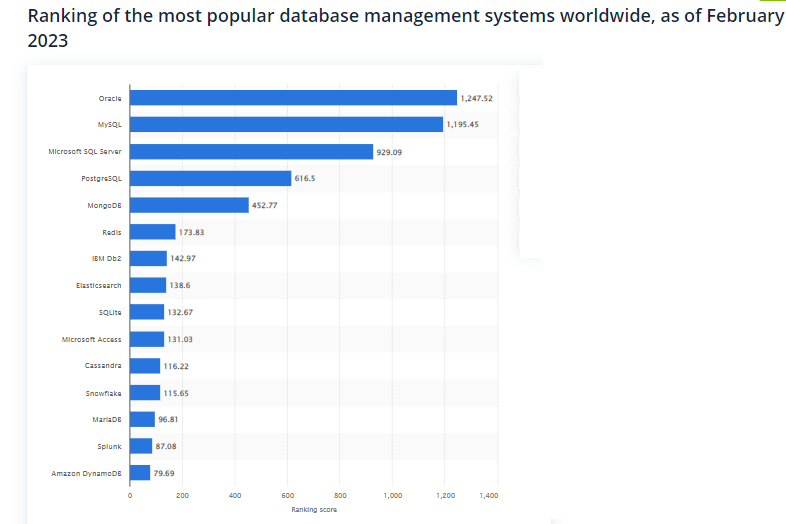Click the Redis bar
The image size is (786, 524).
point(152,232)
